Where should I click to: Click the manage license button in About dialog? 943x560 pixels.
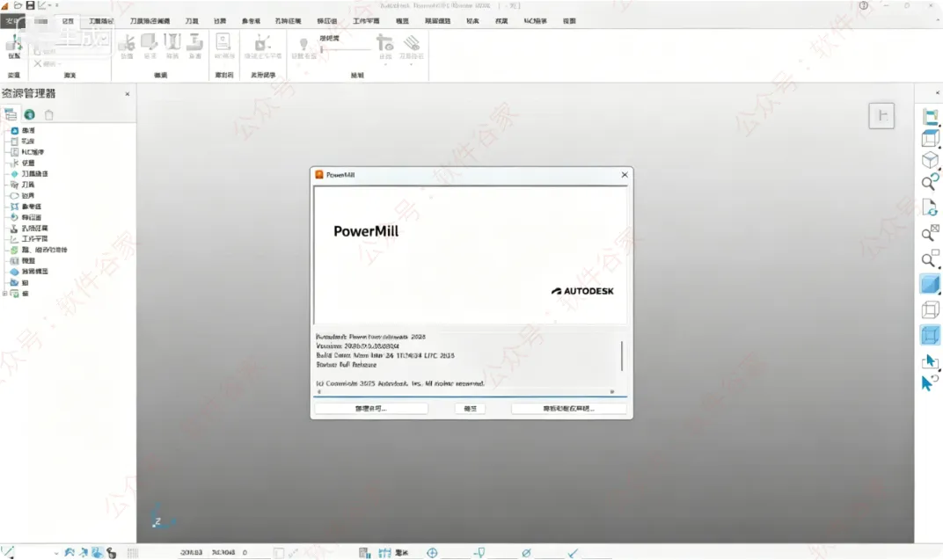tap(371, 409)
